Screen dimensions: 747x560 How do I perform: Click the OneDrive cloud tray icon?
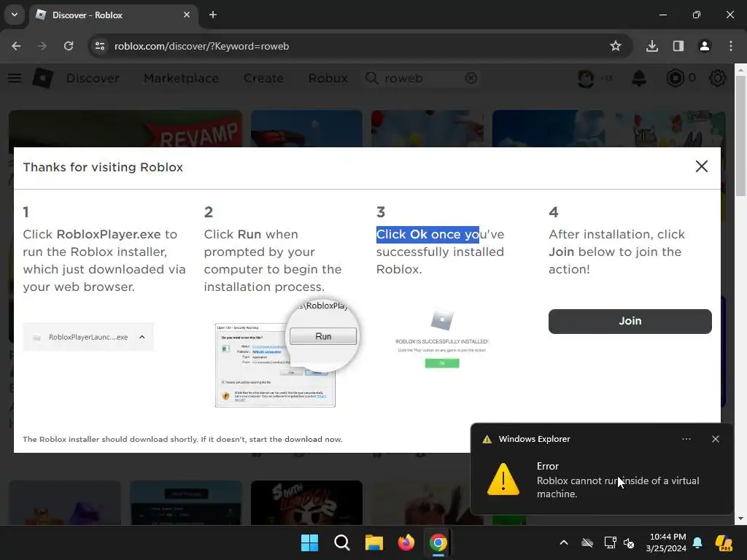click(x=587, y=542)
